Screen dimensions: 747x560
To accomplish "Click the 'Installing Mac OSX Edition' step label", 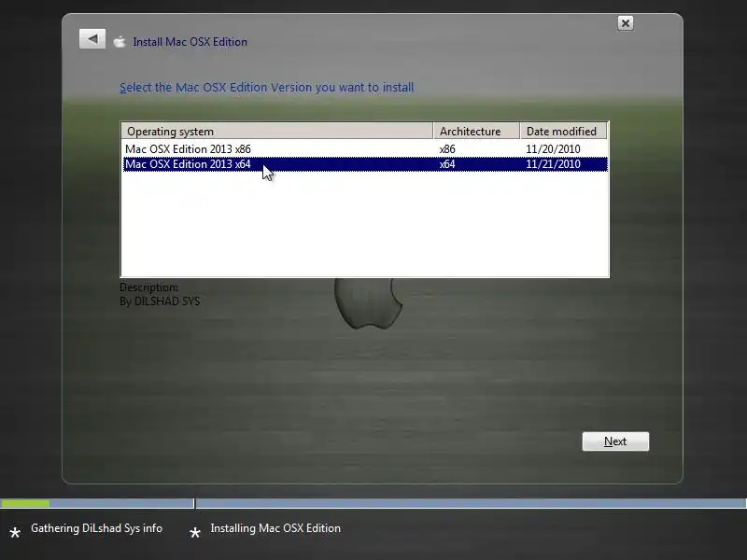I will pos(275,528).
